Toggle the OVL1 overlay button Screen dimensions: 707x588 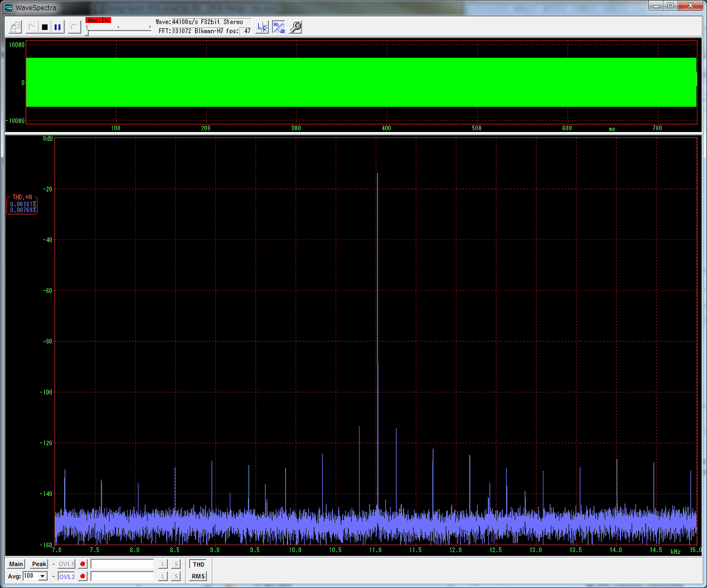click(67, 564)
